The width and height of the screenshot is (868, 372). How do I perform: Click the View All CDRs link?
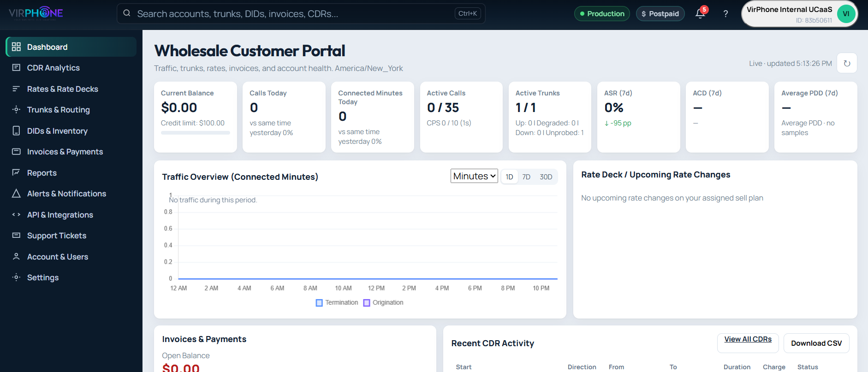coord(748,339)
